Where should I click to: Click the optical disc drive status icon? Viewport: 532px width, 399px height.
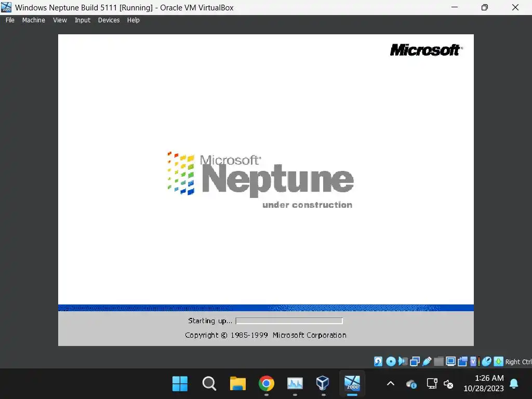391,362
